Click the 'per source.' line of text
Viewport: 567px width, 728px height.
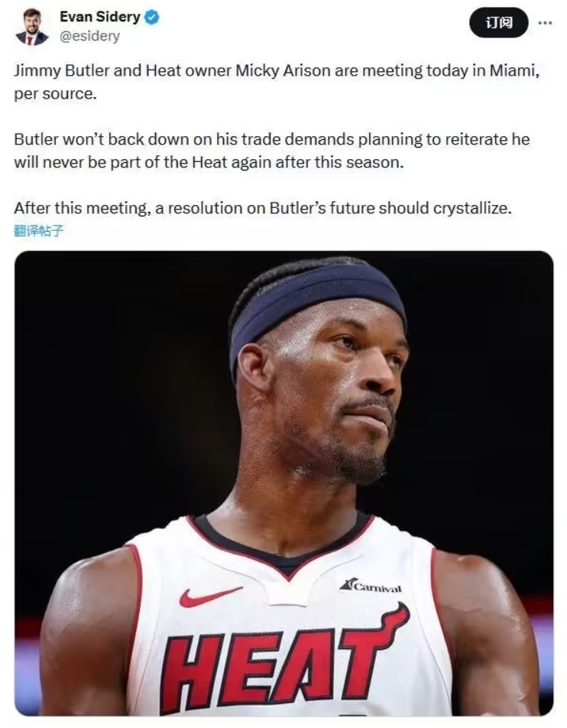point(55,94)
